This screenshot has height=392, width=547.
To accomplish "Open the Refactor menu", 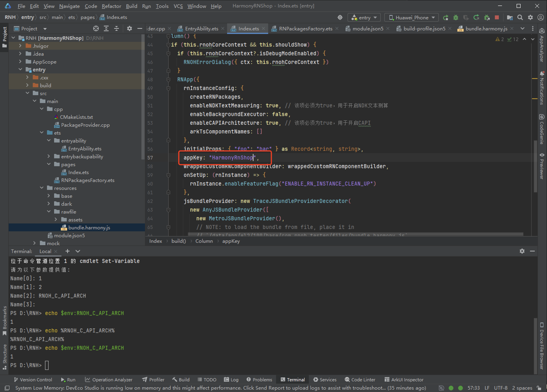I will click(111, 6).
